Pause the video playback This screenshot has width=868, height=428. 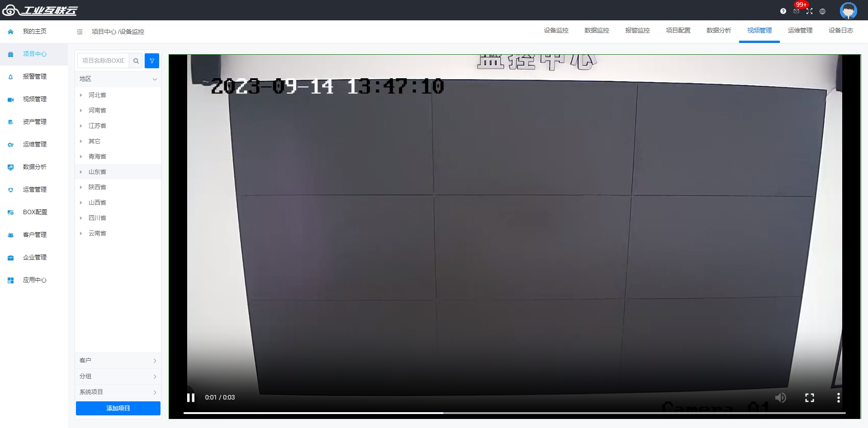click(x=191, y=397)
